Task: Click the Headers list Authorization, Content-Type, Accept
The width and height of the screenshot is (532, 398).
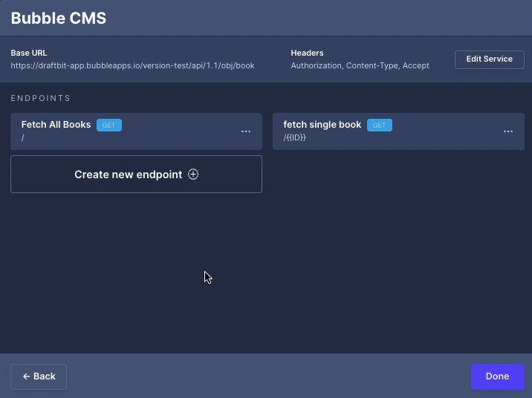Action: (360, 65)
